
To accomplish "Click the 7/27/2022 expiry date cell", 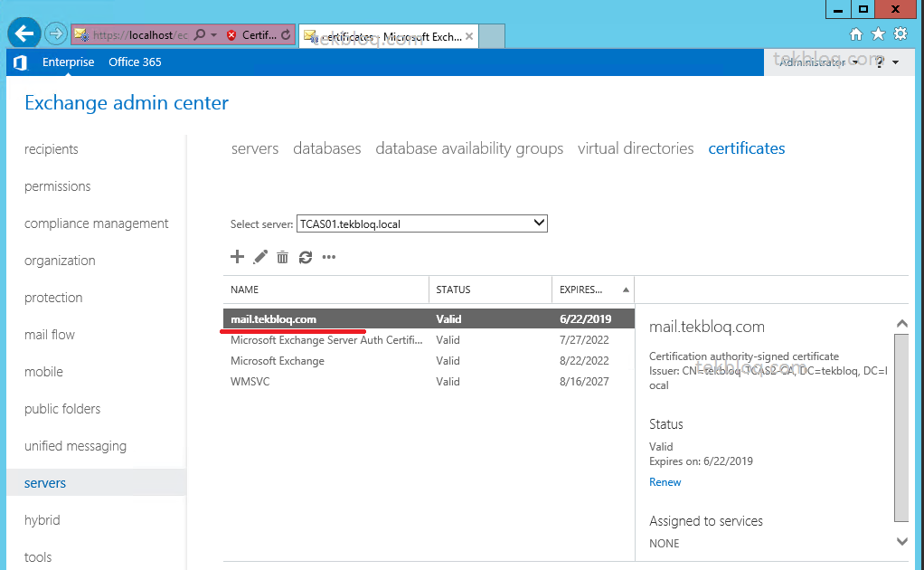I will tap(585, 340).
